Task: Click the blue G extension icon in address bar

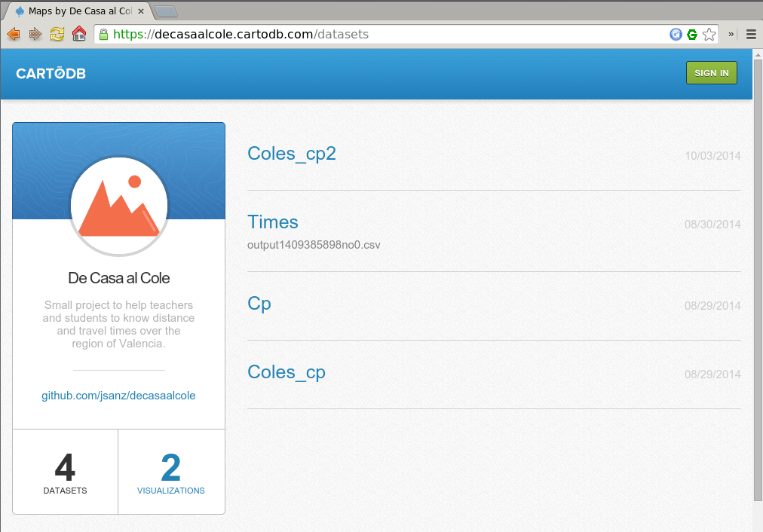Action: (x=676, y=34)
